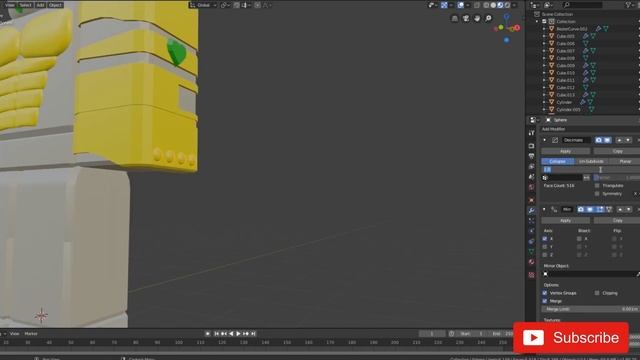This screenshot has width=640, height=360.
Task: Copy the Mirror modifier
Action: pos(617,220)
